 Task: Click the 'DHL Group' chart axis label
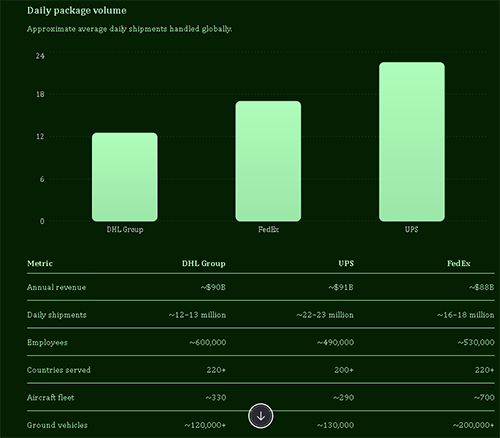click(x=125, y=229)
